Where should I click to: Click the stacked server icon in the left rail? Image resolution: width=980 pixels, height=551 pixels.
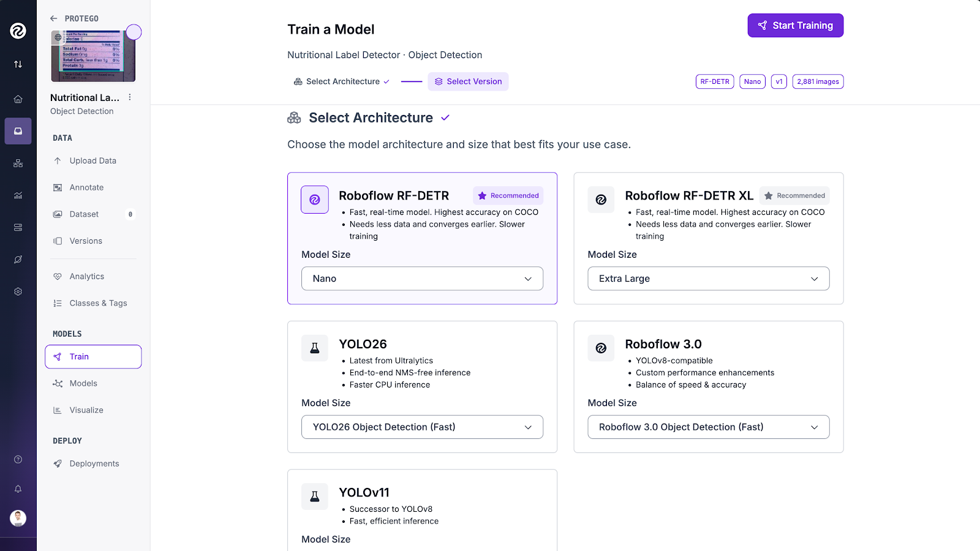pyautogui.click(x=18, y=227)
